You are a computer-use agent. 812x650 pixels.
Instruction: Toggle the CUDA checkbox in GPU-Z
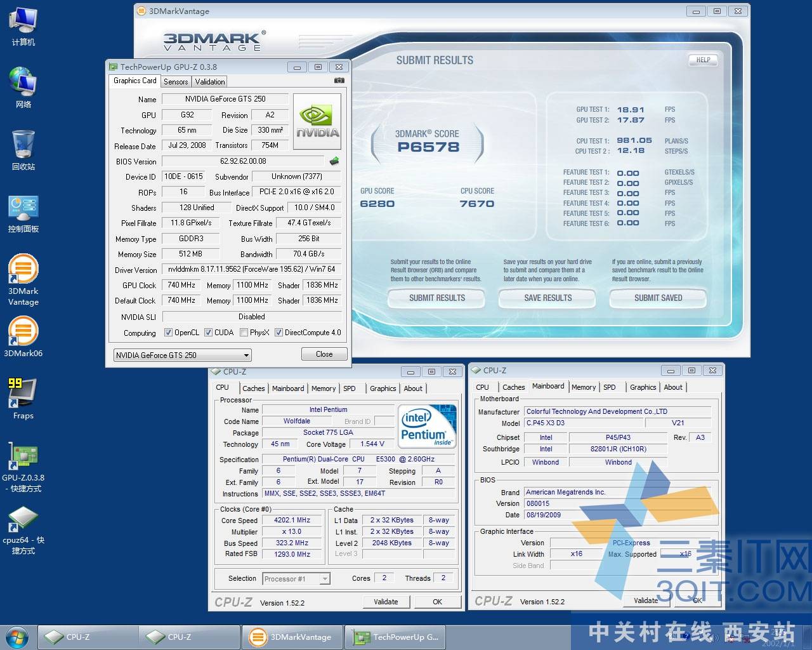[208, 332]
